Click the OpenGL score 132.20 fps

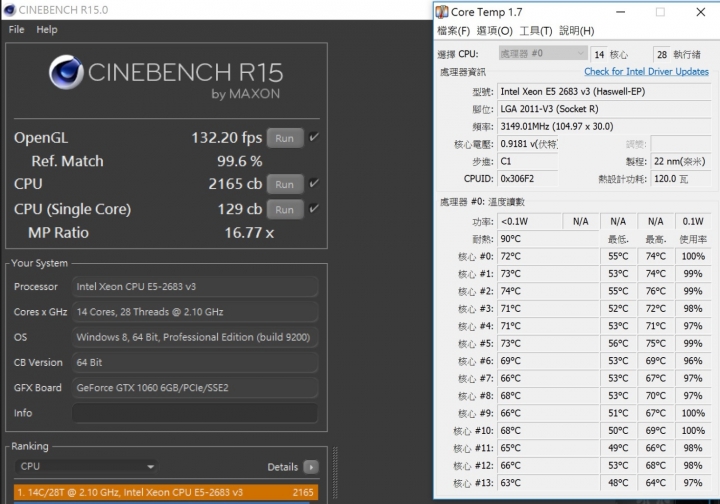coord(226,138)
